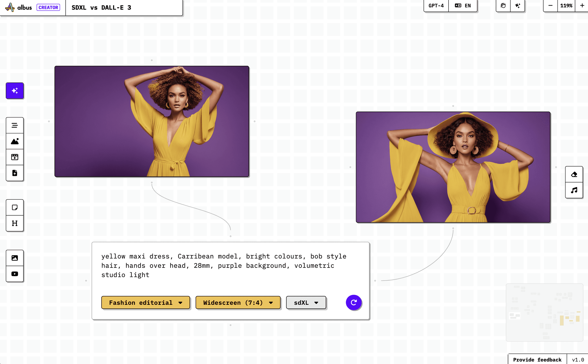
Task: Zoom in with the plus button
Action: point(582,6)
